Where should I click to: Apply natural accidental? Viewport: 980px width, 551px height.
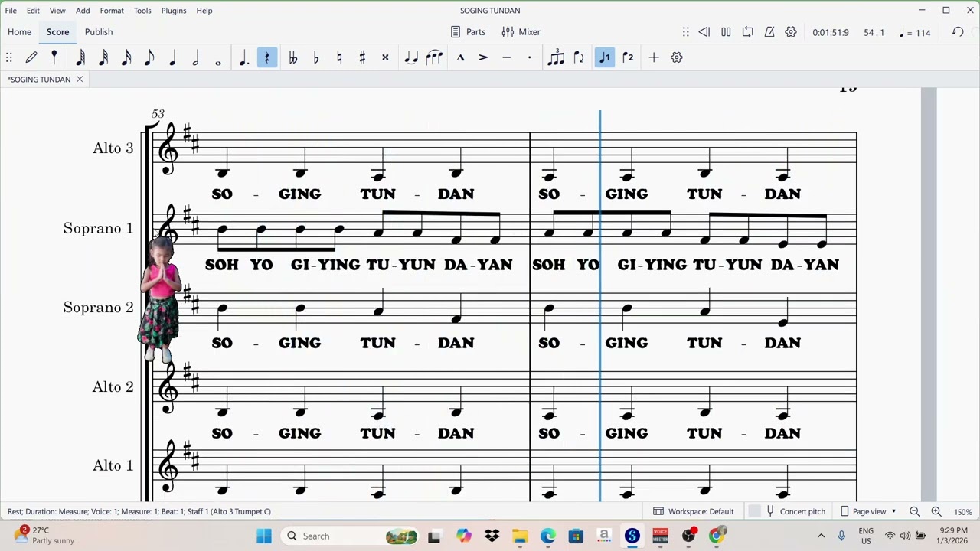[x=339, y=57]
